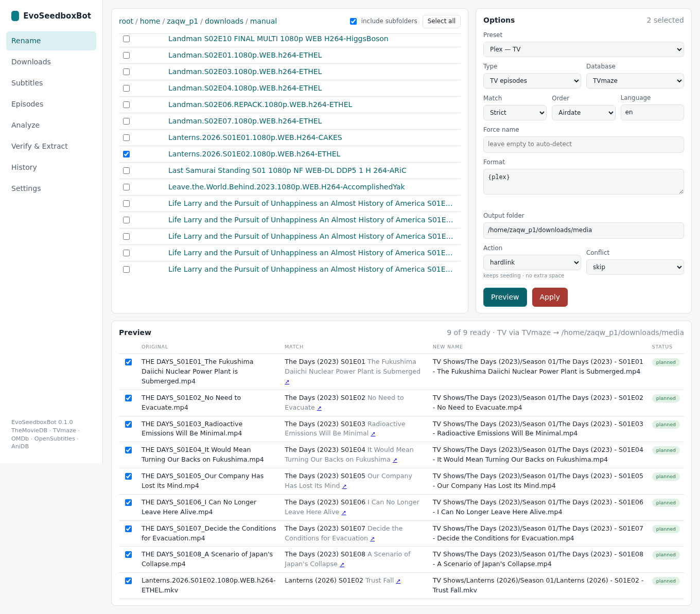Click the Force name input field
Viewport: 700px width, 614px height.
[583, 145]
